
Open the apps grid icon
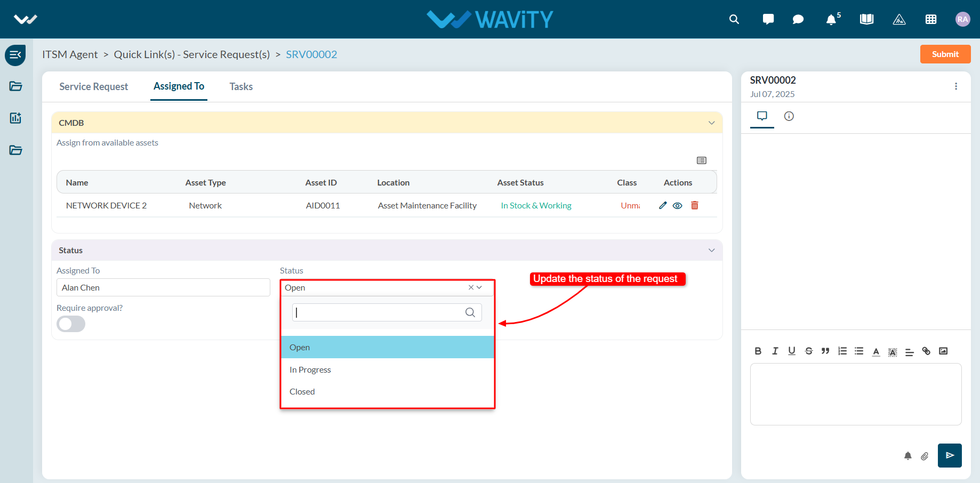931,19
